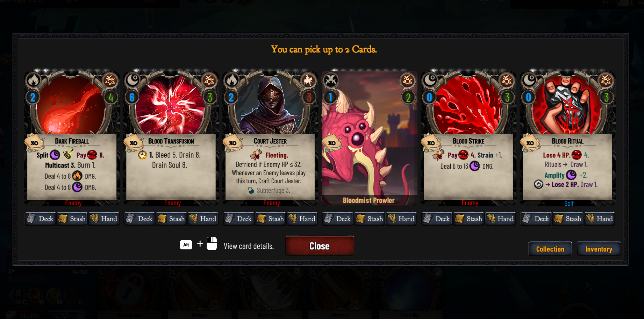The image size is (644, 319).
Task: Click the fire element icon on Dark Fireball
Action: (33, 80)
